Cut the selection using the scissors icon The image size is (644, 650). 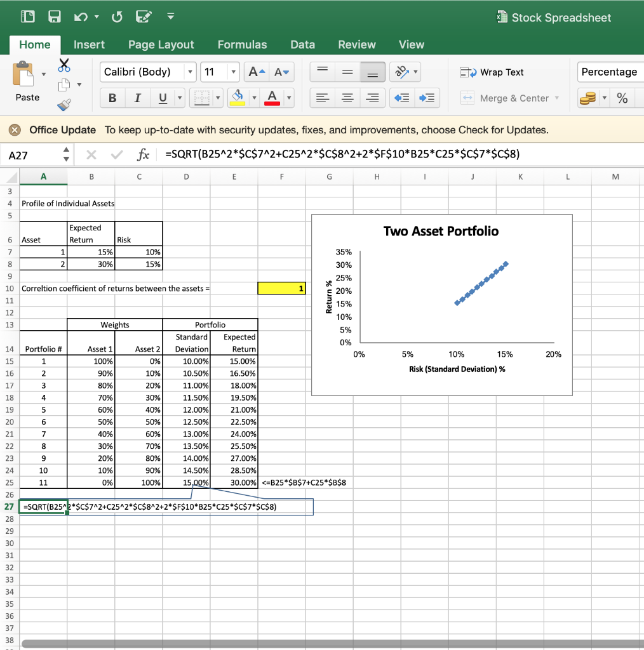[x=64, y=65]
